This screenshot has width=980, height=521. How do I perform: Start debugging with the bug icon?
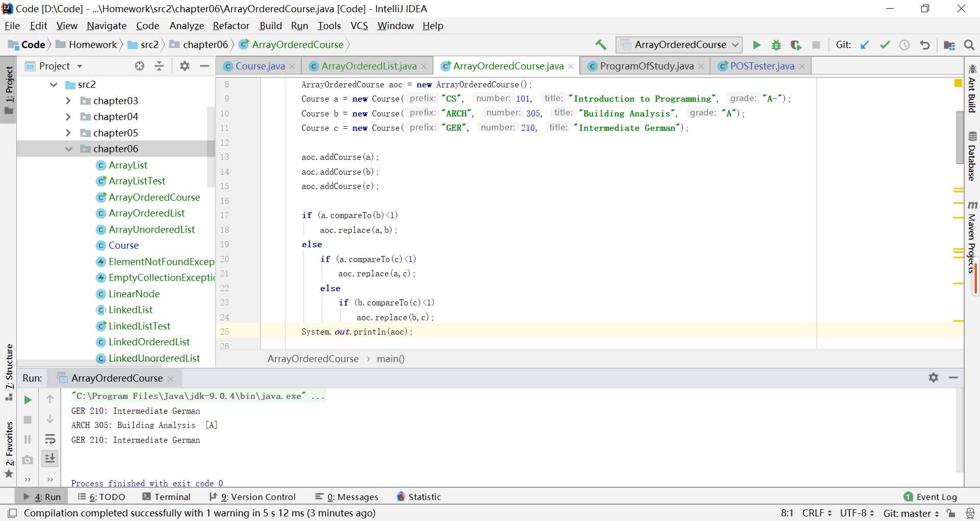click(x=776, y=45)
